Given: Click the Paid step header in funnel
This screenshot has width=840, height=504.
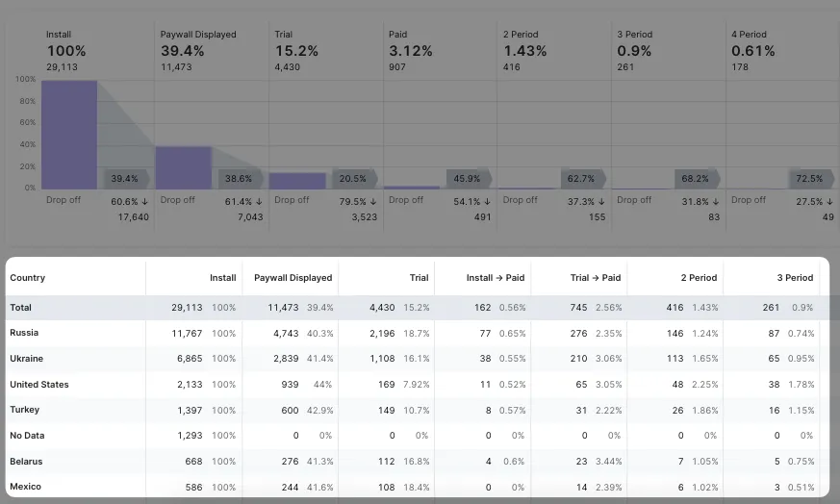Looking at the screenshot, I should click(x=398, y=35).
